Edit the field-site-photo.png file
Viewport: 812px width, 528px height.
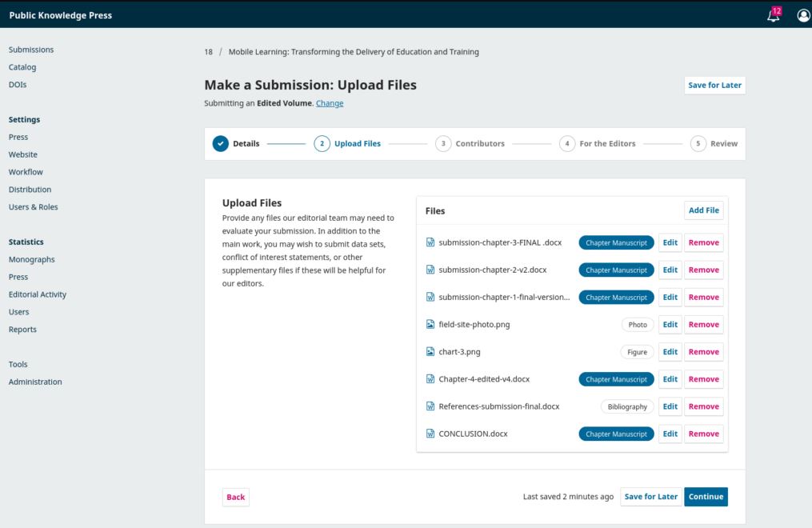coord(670,325)
